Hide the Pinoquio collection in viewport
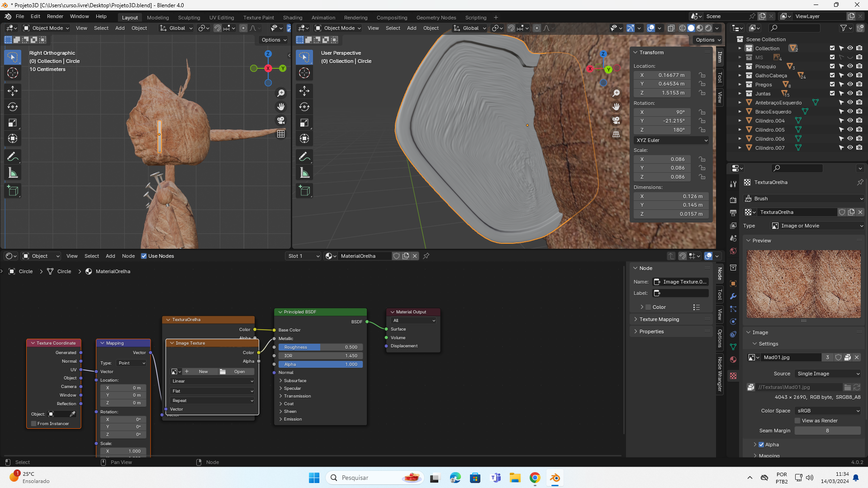This screenshot has width=868, height=488. click(x=850, y=66)
